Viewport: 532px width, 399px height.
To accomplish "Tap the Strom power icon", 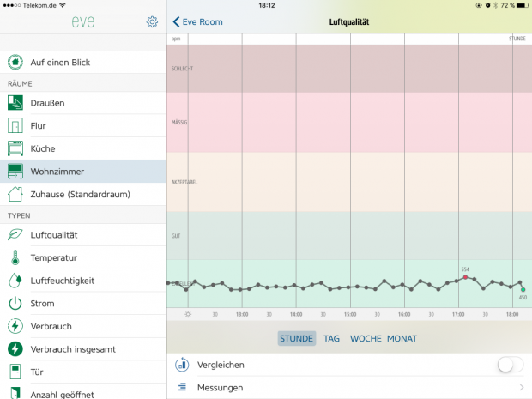I will (15, 303).
